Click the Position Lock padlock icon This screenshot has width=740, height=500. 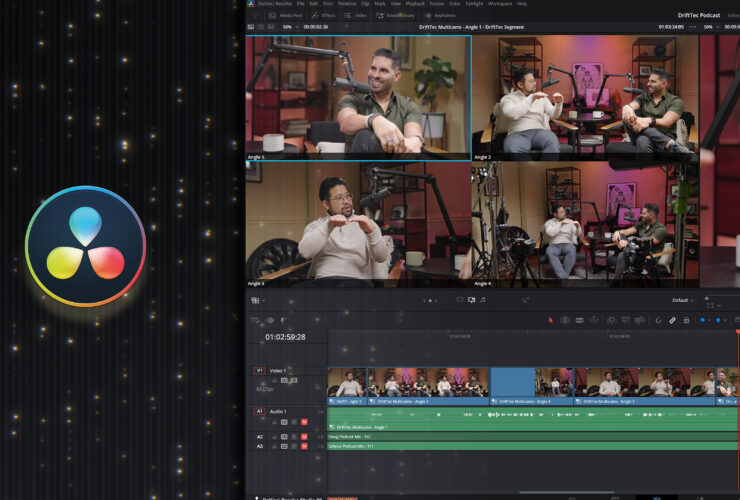[686, 320]
